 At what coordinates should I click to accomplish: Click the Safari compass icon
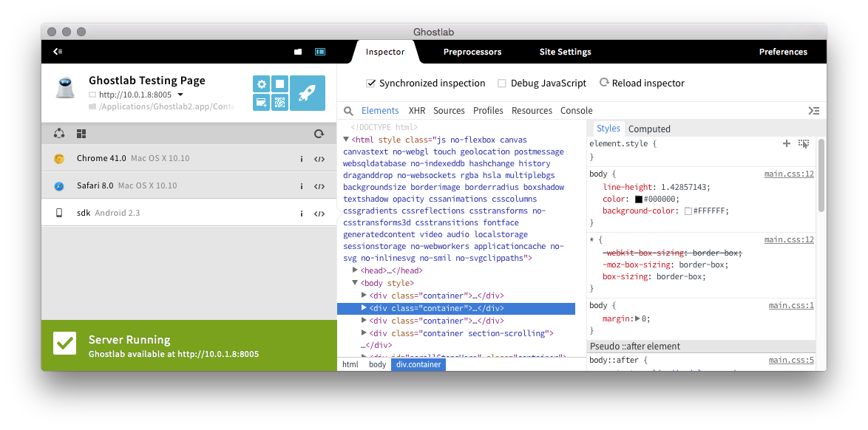[x=59, y=186]
